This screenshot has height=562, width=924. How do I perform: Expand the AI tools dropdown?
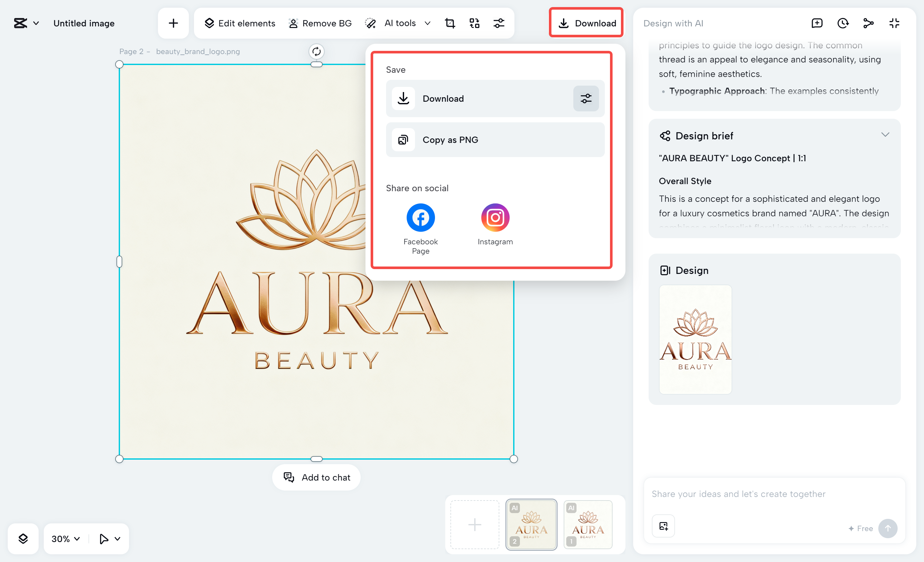pyautogui.click(x=428, y=23)
